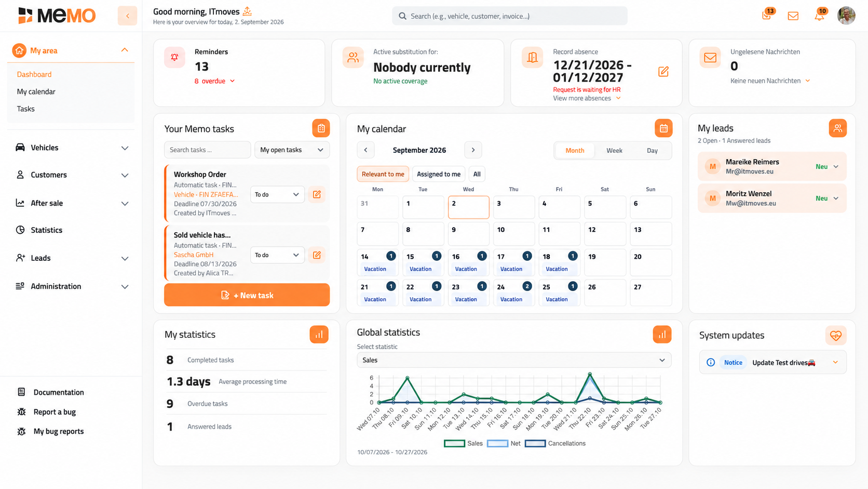
Task: Switch calendar to Day view
Action: pos(652,151)
